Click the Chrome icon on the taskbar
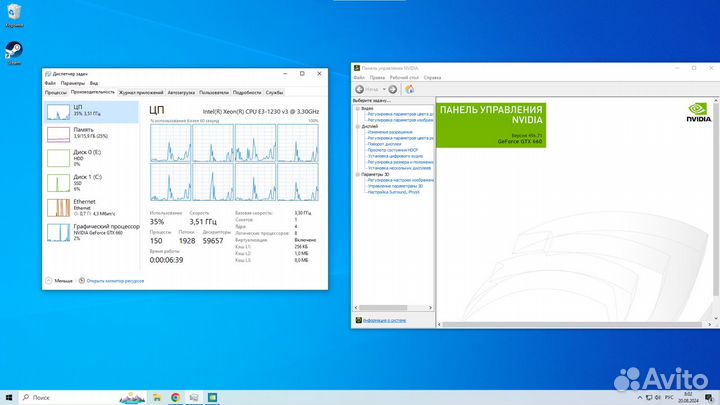The image size is (720, 405). (175, 397)
